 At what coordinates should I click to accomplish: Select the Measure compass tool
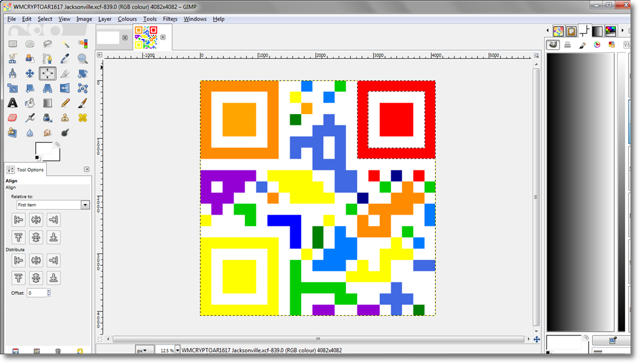point(12,73)
